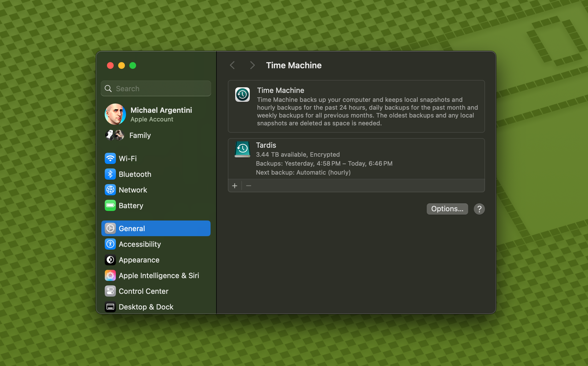
Task: Add a backup disk with plus button
Action: point(235,186)
